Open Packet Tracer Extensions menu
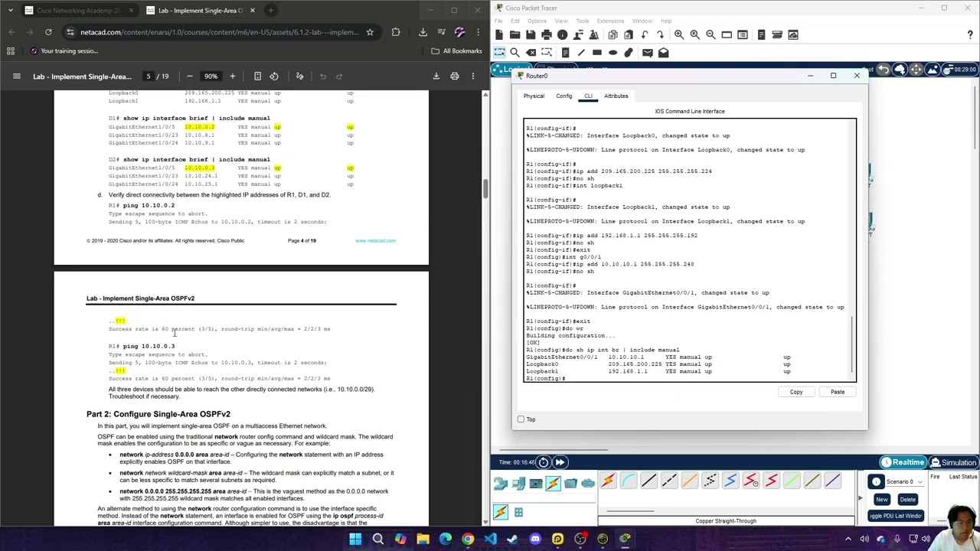Image resolution: width=980 pixels, height=551 pixels. pos(610,21)
